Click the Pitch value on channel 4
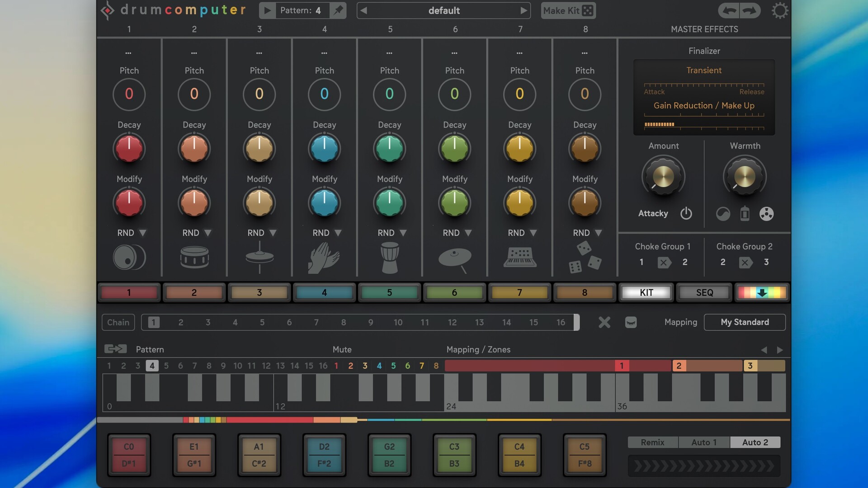 pos(324,94)
